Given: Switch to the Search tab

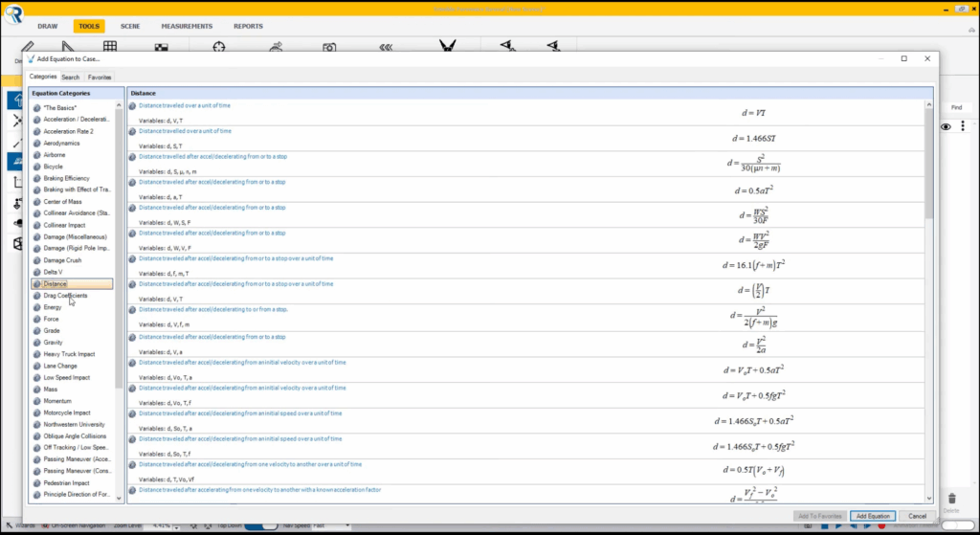Looking at the screenshot, I should 71,77.
